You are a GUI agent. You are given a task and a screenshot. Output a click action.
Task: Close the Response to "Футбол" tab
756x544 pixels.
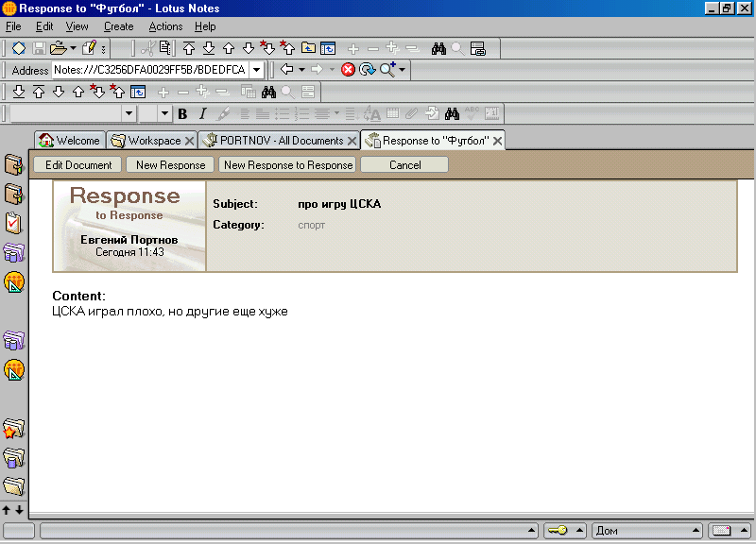click(498, 141)
